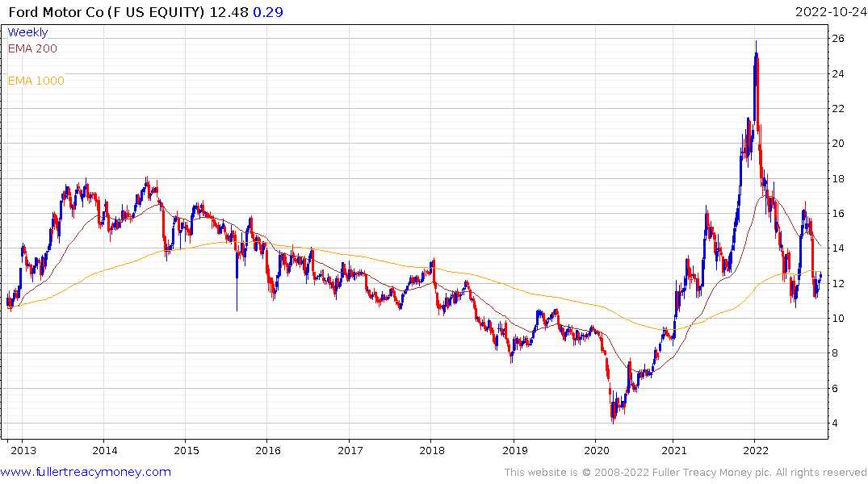Click the 8 price axis label
This screenshot has height=484, width=868.
coord(835,353)
